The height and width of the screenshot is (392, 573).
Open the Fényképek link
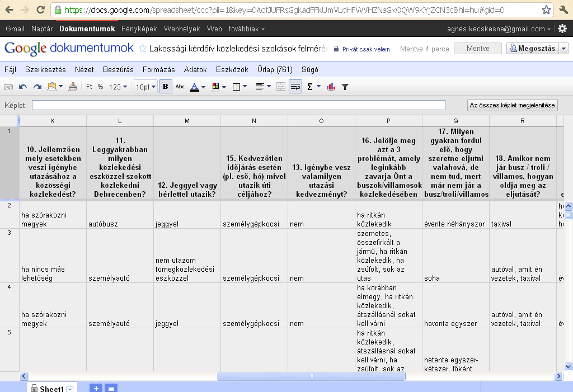coord(139,29)
